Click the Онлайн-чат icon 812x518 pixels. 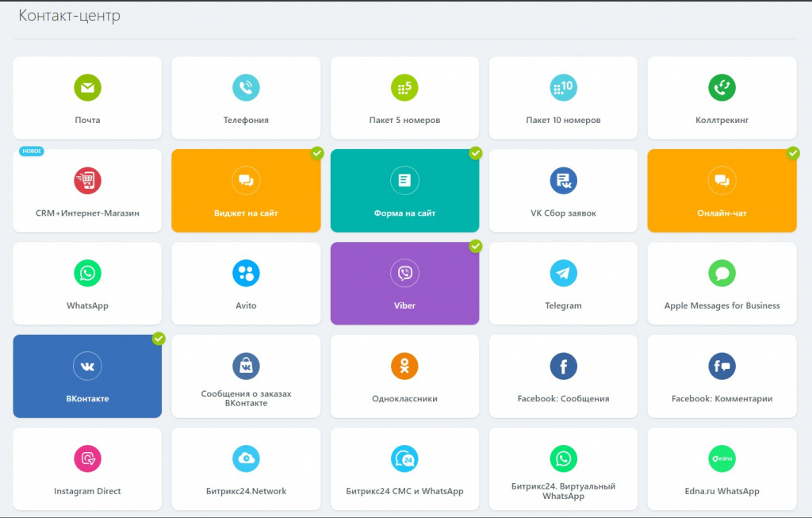coord(722,180)
